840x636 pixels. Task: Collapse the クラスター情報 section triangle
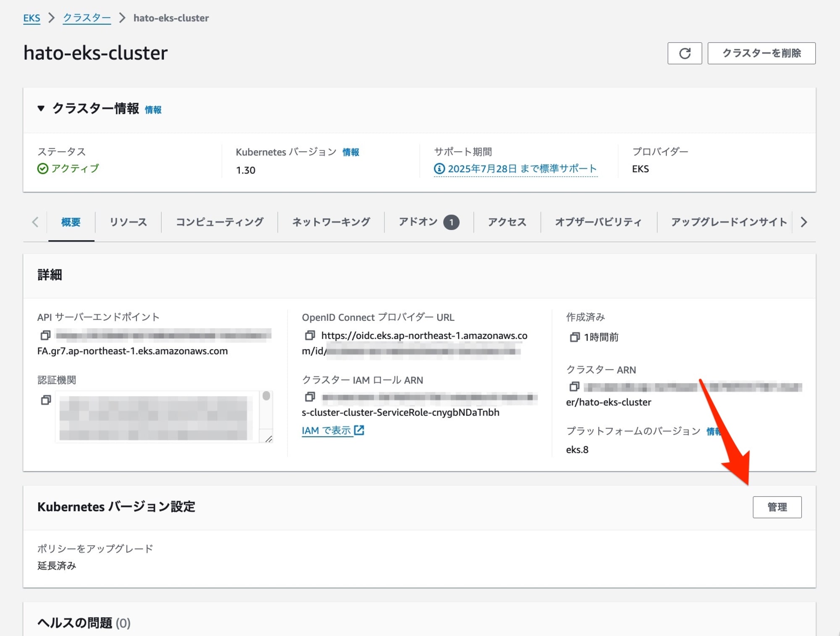[41, 108]
